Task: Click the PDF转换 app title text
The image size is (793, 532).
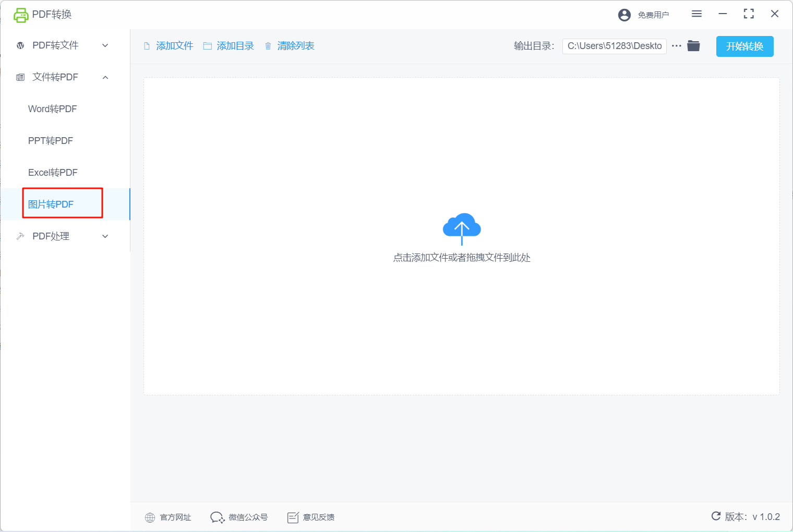Action: 52,15
